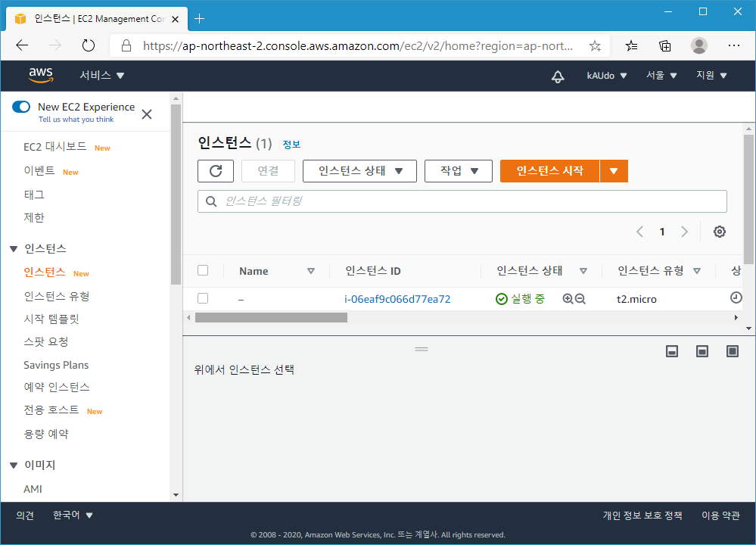Image resolution: width=756 pixels, height=545 pixels.
Task: View site lock security info
Action: tap(126, 46)
